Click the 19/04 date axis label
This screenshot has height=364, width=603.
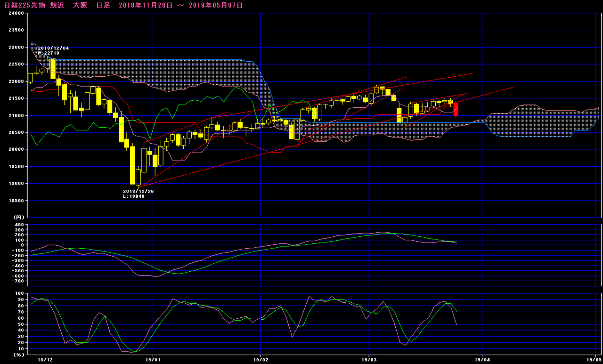pos(482,360)
